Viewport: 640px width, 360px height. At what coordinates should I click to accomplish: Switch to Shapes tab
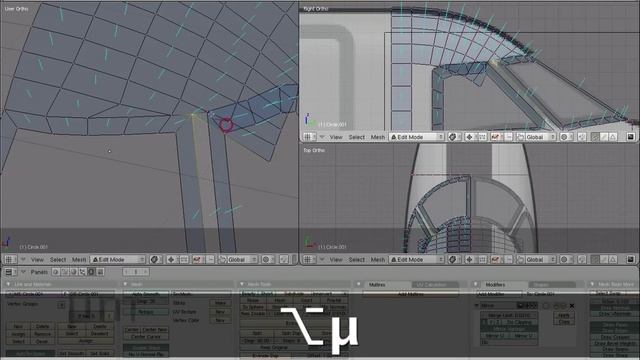coord(552,284)
